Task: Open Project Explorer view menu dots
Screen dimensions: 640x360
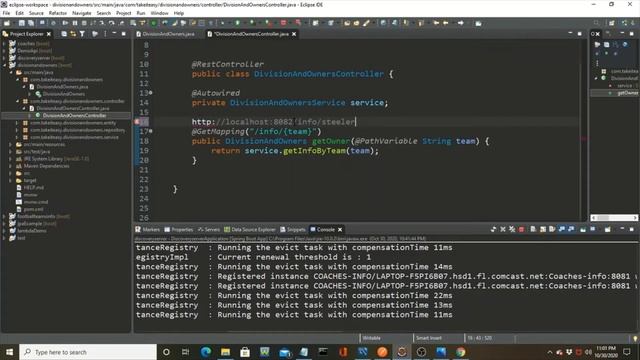Action: coord(105,34)
